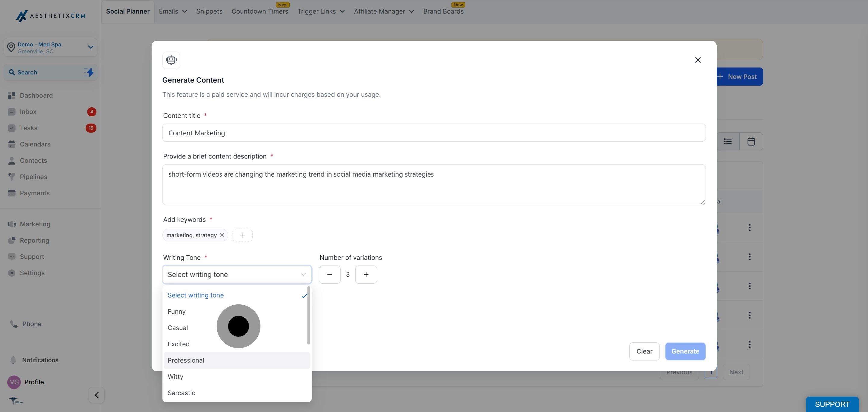Increase number of variations
This screenshot has width=868, height=412.
[x=366, y=275]
